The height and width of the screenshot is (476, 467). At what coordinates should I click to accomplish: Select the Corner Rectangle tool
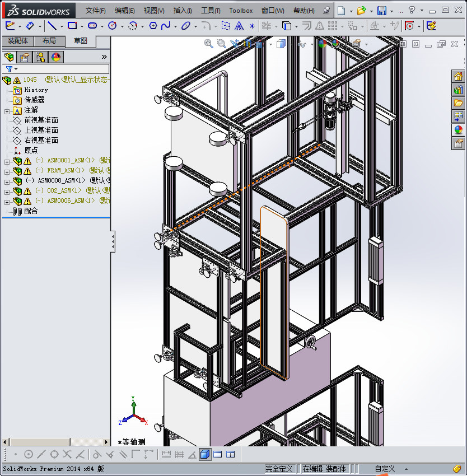(72, 26)
